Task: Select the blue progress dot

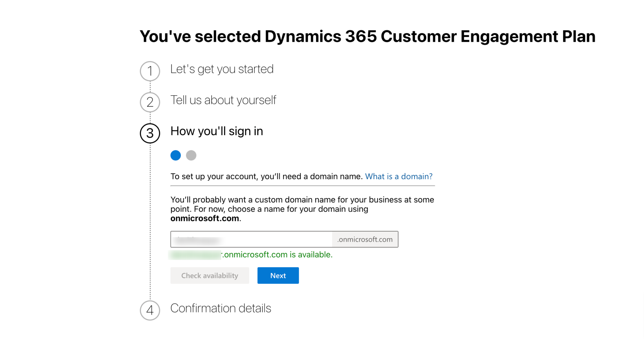Action: (x=176, y=155)
